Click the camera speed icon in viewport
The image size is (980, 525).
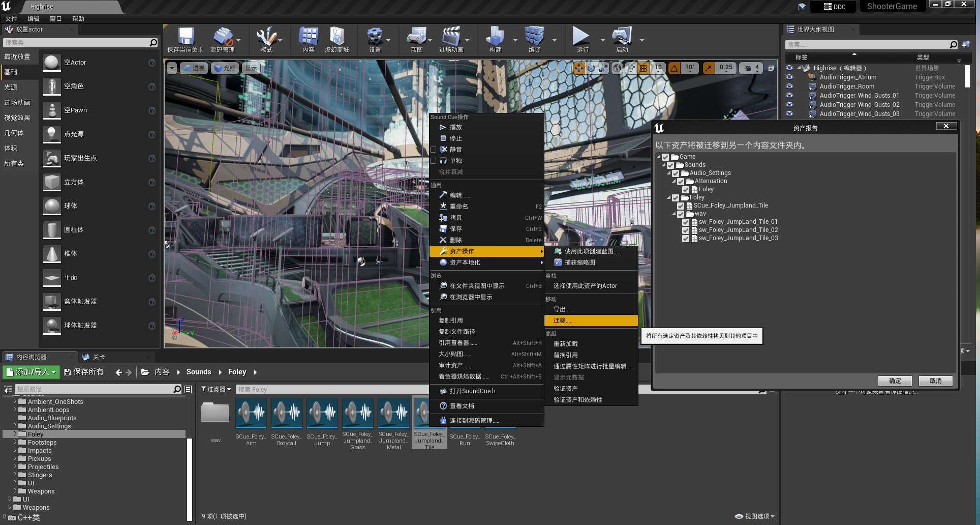pos(748,68)
